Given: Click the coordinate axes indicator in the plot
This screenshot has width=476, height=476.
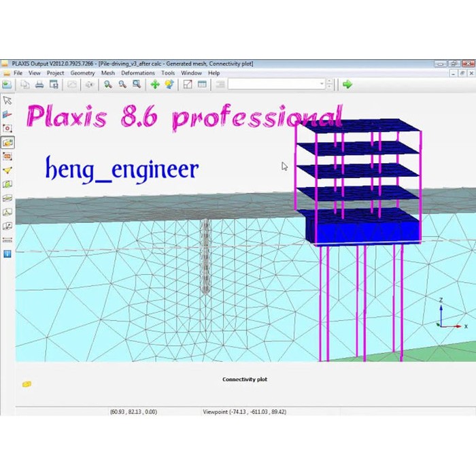Looking at the screenshot, I should pos(451,314).
